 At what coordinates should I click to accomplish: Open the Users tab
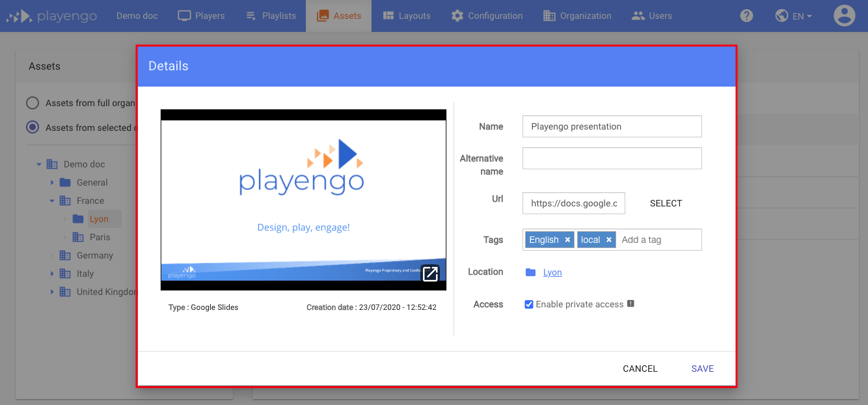point(651,16)
